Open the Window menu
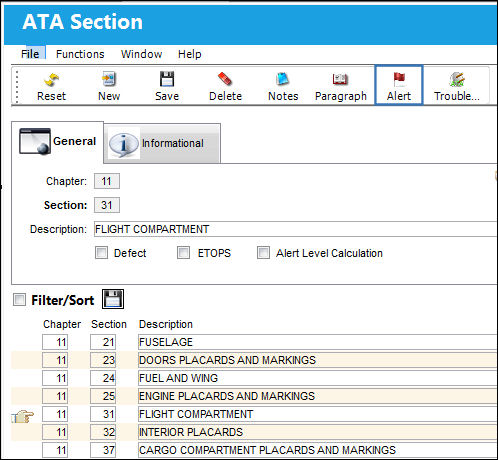The height and width of the screenshot is (460, 498). point(142,54)
